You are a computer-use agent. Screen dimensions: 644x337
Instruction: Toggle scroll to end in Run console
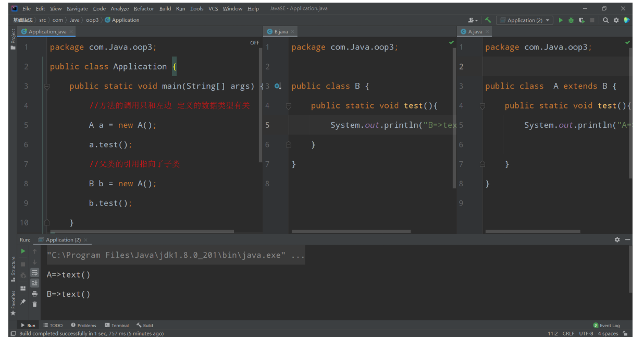click(x=34, y=283)
